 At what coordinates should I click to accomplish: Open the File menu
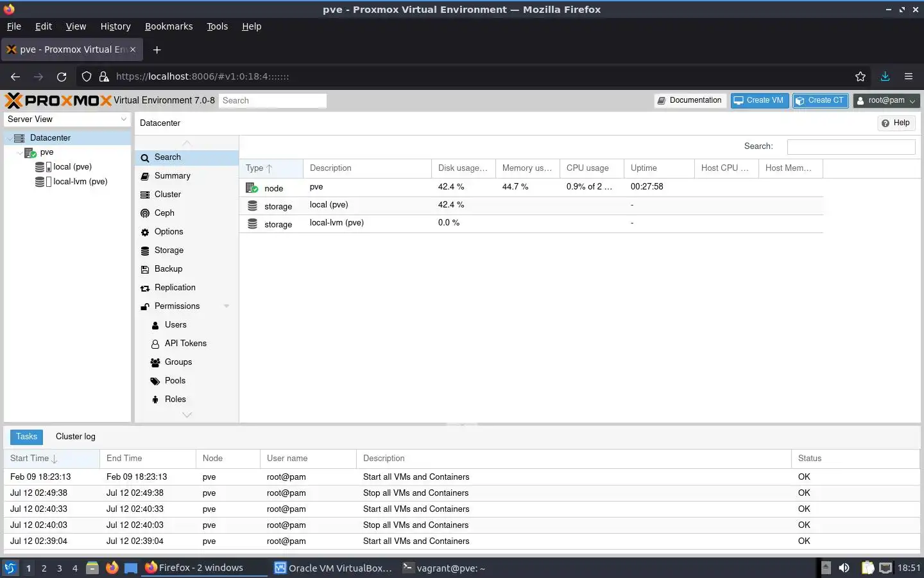click(14, 26)
